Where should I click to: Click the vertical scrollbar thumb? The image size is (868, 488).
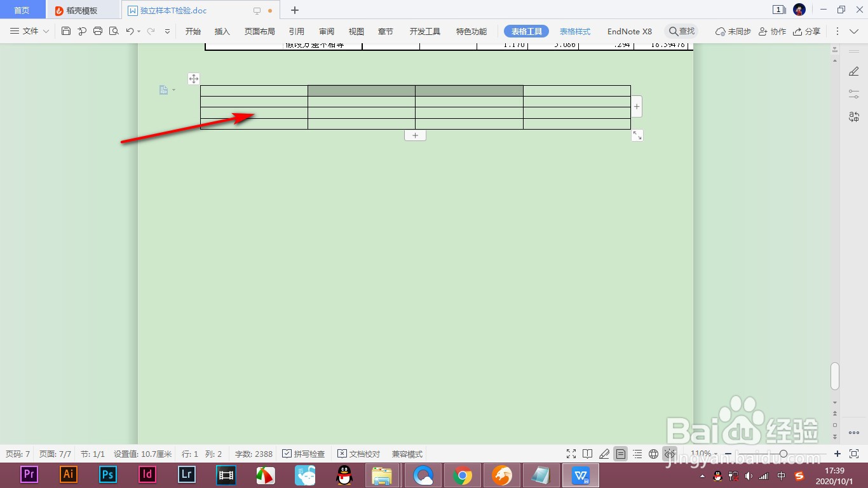pyautogui.click(x=835, y=376)
